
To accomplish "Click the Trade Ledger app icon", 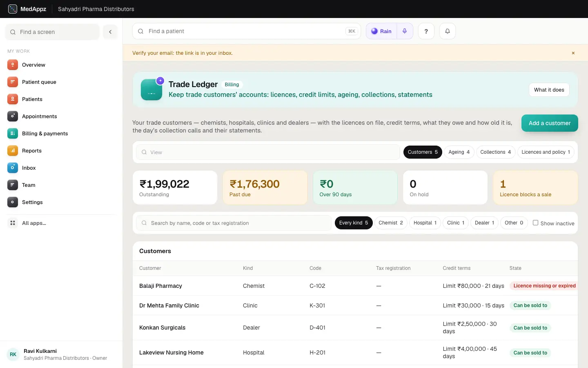I will pos(151,90).
